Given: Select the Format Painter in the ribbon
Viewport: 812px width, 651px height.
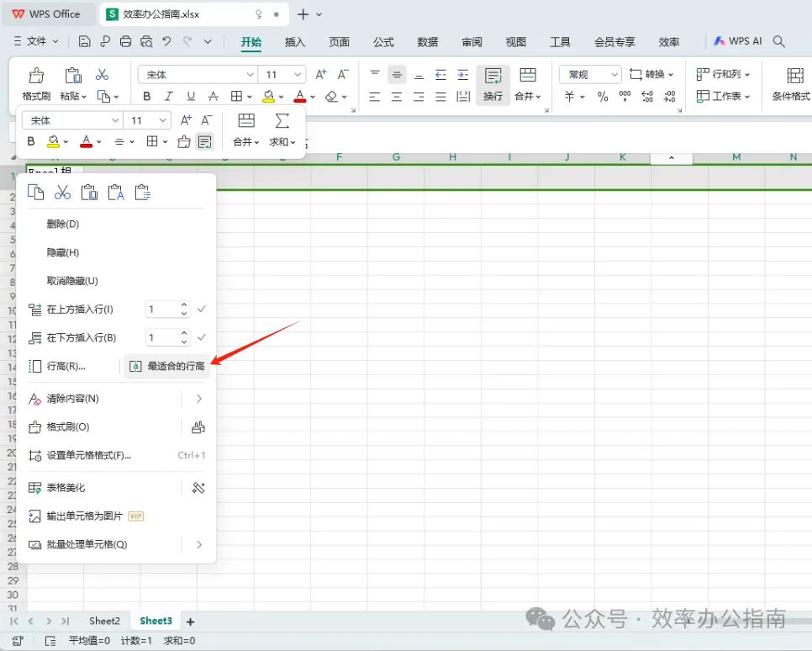Looking at the screenshot, I should [36, 84].
